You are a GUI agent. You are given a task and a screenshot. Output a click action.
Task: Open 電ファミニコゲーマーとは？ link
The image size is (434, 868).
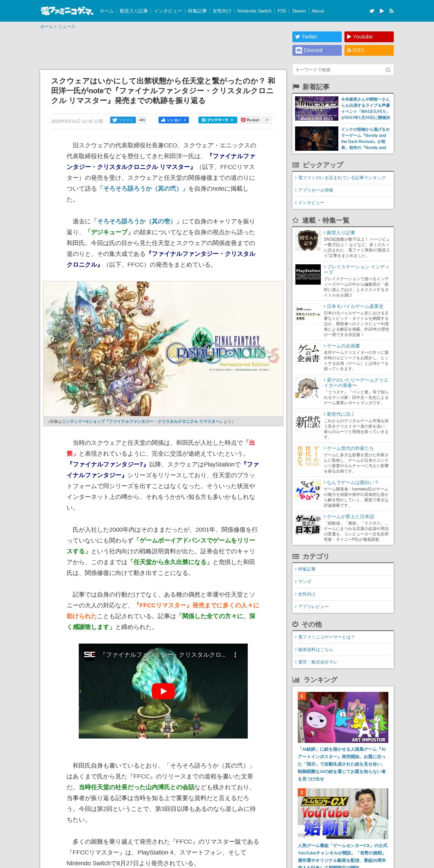pos(326,637)
